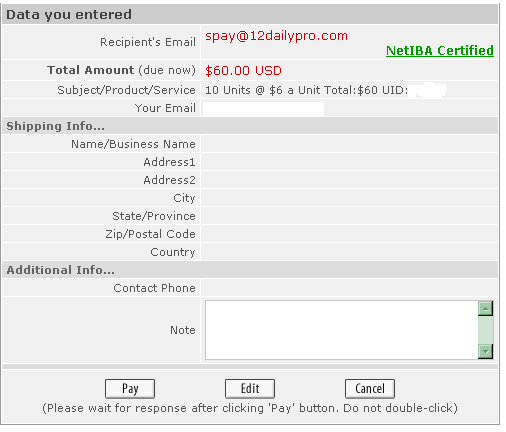Click the Note scrollbar down arrow

(x=485, y=351)
